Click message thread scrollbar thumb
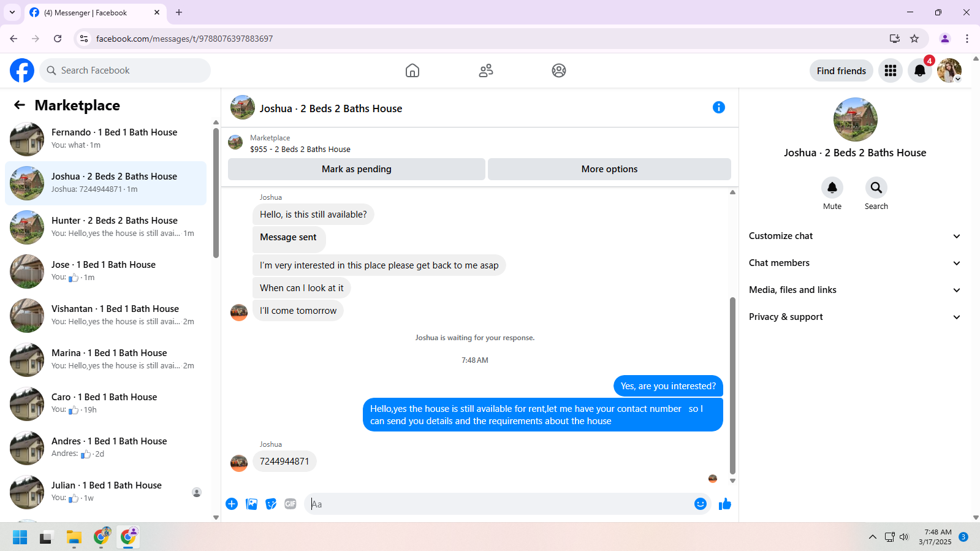 click(732, 386)
